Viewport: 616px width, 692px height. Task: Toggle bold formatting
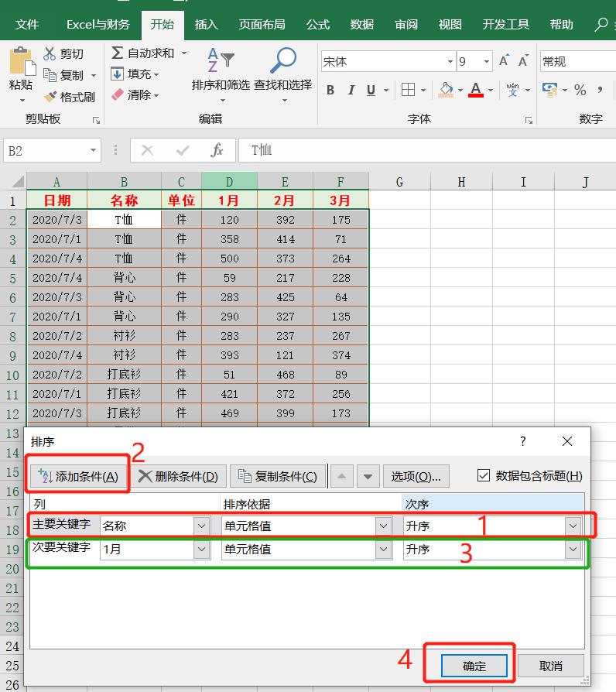330,90
